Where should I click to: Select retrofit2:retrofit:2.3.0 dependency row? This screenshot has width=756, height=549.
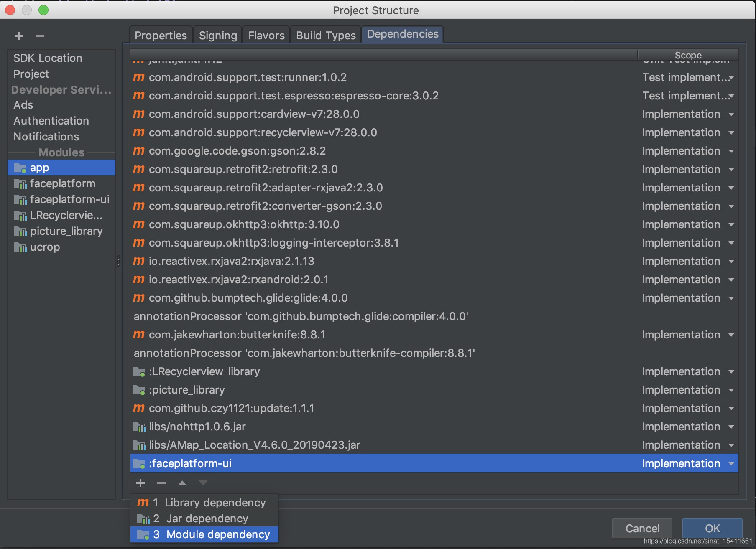(434, 169)
